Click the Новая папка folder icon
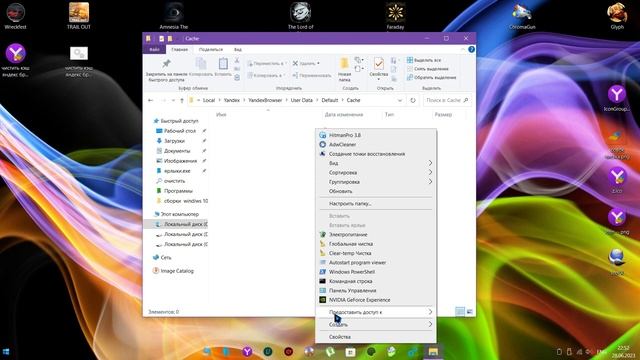640x360 pixels. (344, 63)
